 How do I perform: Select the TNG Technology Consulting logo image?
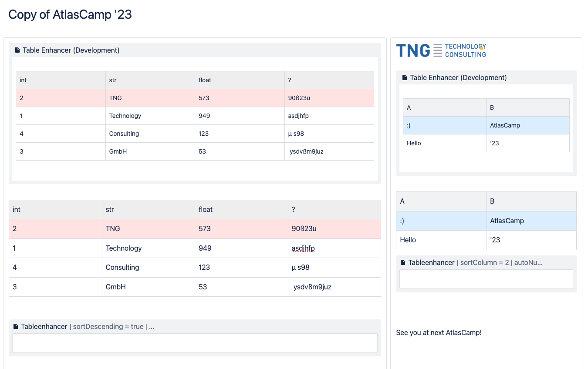point(441,50)
